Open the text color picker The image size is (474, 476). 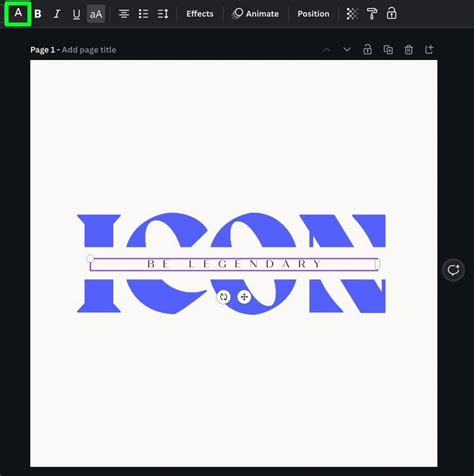click(x=18, y=14)
